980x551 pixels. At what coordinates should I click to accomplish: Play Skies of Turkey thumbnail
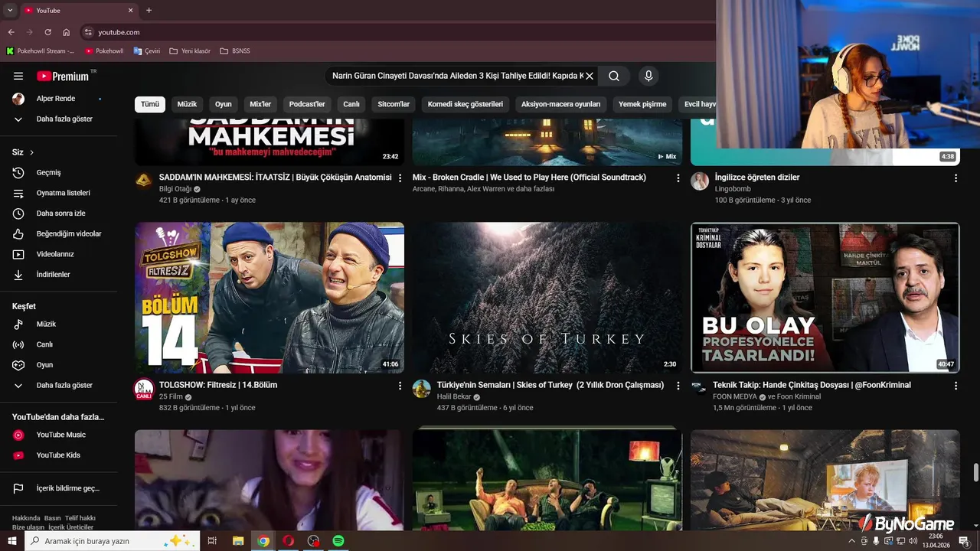tap(547, 298)
